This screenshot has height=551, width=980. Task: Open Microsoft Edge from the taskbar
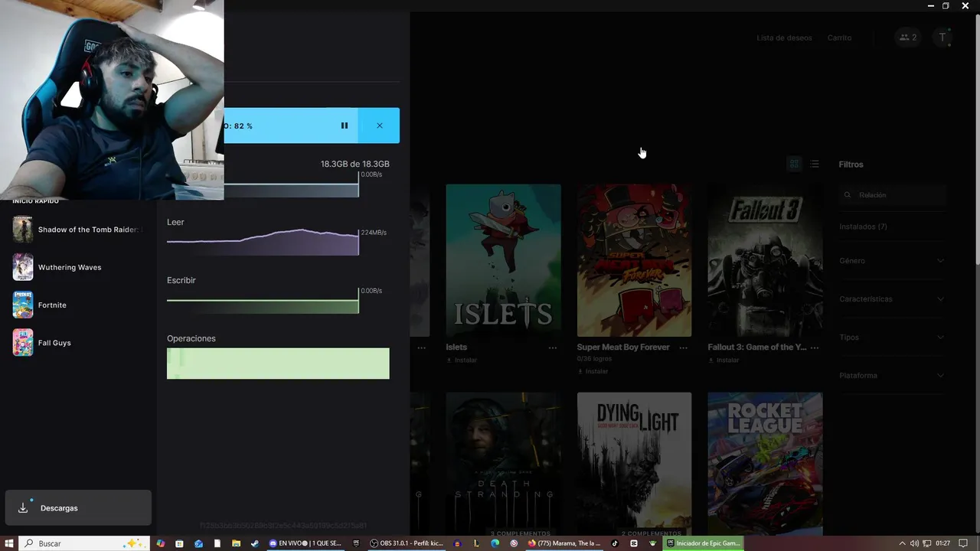[495, 543]
